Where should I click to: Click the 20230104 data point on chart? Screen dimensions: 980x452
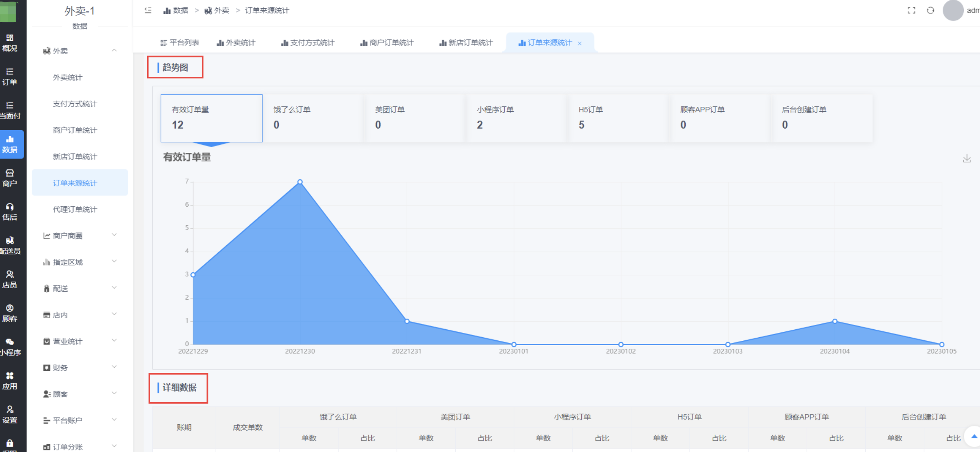835,321
